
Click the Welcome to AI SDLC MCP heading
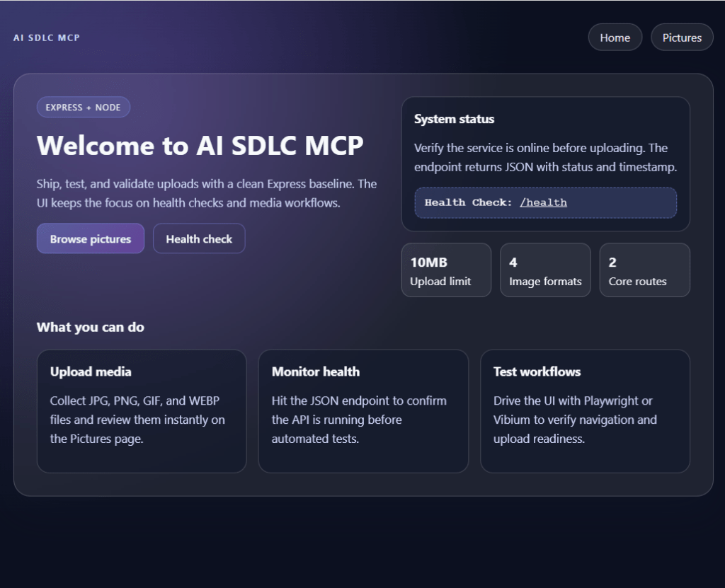[x=200, y=145]
